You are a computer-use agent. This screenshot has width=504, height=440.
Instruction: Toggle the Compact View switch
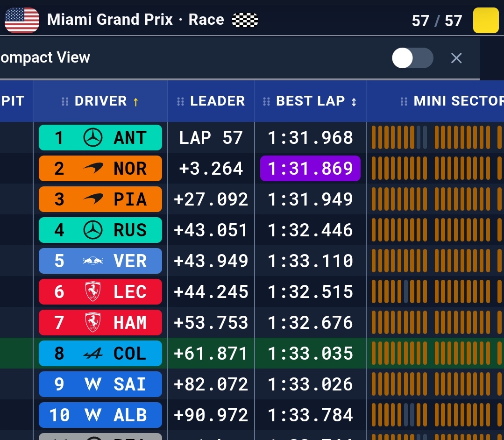click(412, 58)
